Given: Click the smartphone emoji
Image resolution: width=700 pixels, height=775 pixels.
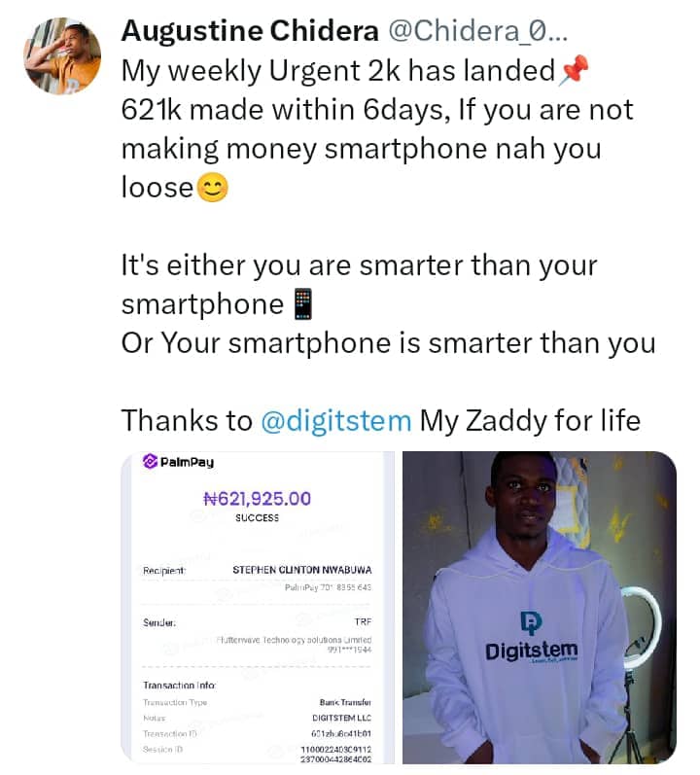Looking at the screenshot, I should tap(303, 304).
